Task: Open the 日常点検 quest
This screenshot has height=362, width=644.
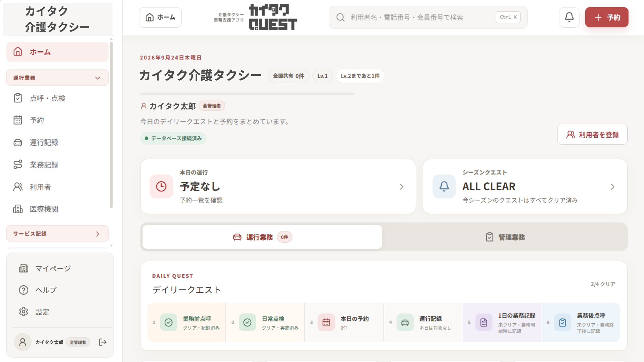Action: [x=265, y=322]
